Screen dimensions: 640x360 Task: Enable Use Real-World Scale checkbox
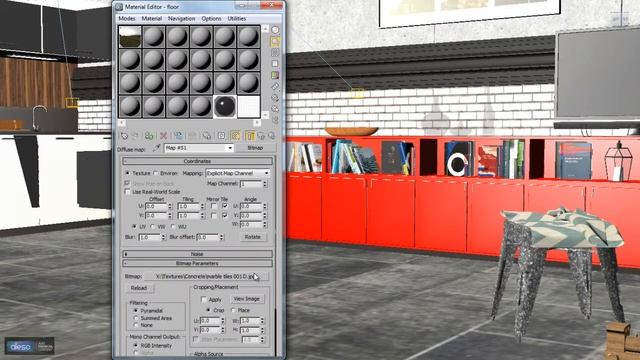tap(127, 191)
